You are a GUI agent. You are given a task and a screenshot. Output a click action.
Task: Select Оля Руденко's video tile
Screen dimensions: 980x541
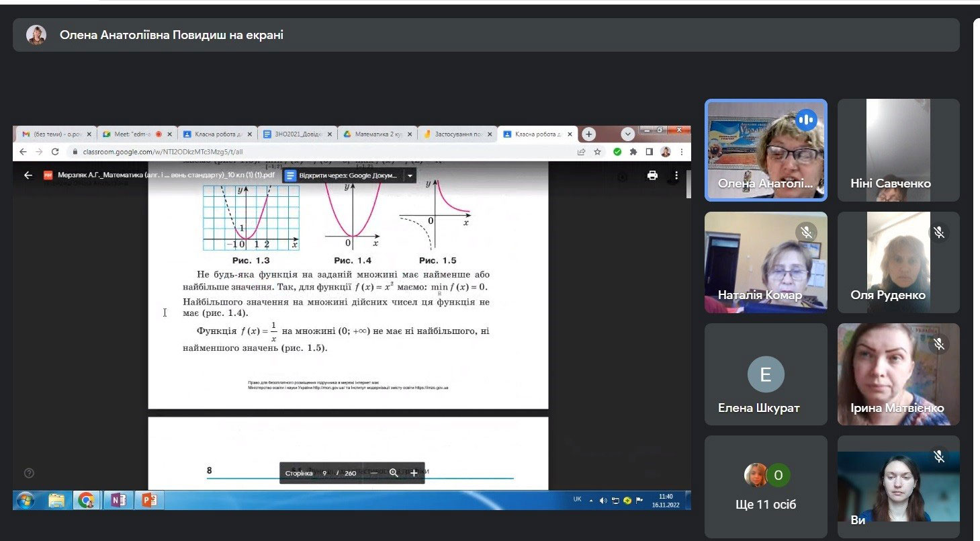point(898,263)
